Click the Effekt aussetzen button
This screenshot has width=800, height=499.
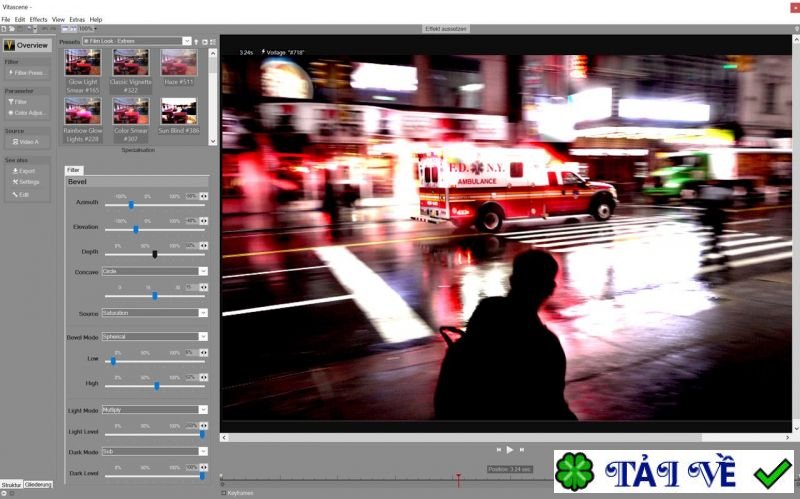coord(446,29)
